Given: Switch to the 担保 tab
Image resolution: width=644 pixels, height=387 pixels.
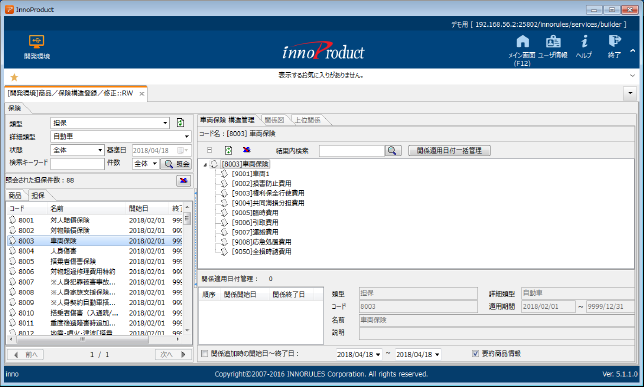Looking at the screenshot, I should [x=38, y=196].
